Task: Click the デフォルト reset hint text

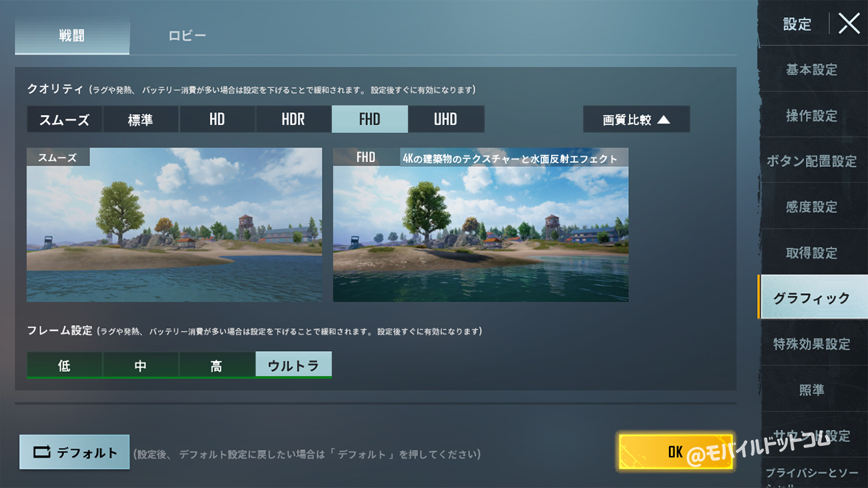Action: click(307, 454)
